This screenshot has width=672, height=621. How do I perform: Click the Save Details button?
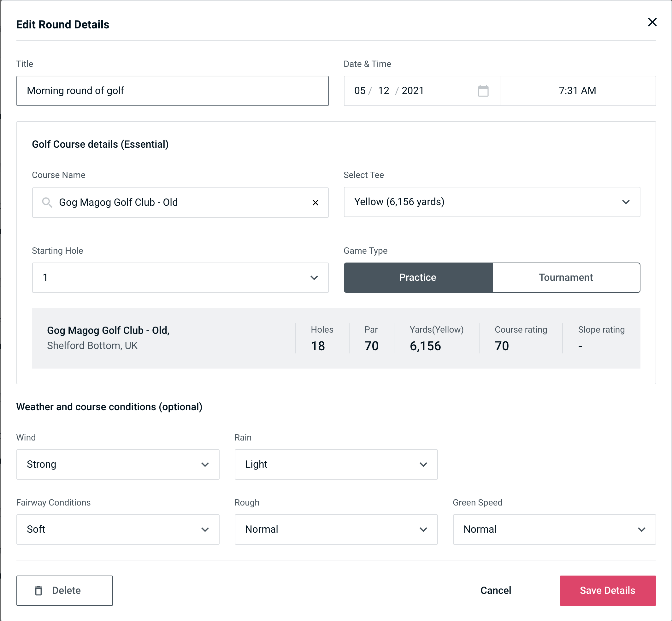tap(607, 591)
